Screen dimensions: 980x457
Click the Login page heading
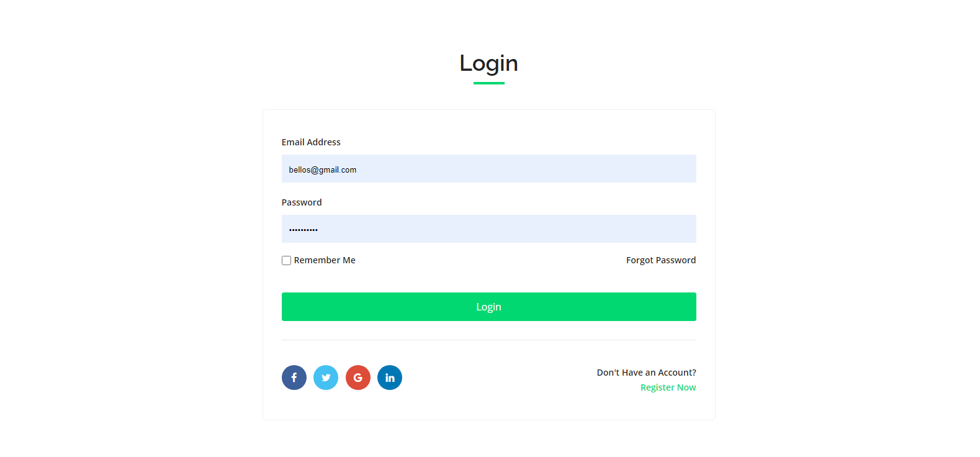coord(489,63)
